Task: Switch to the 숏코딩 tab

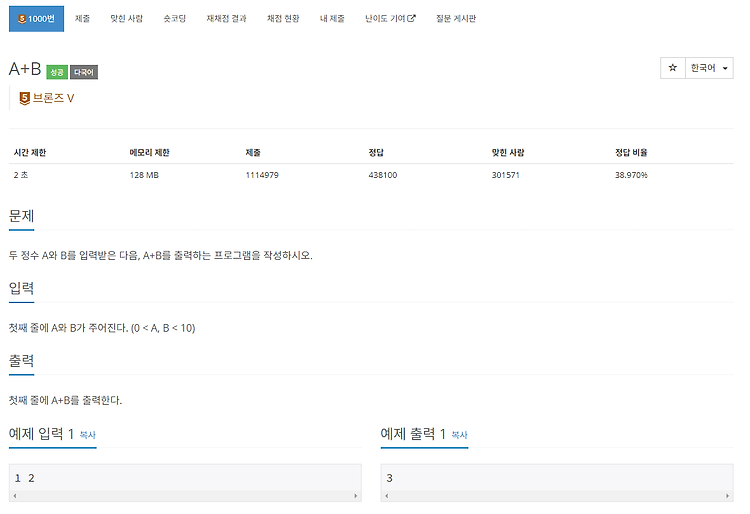Action: [175, 19]
